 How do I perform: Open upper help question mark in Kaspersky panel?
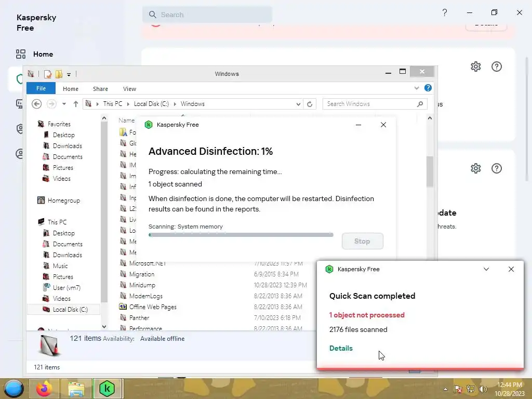(x=496, y=66)
